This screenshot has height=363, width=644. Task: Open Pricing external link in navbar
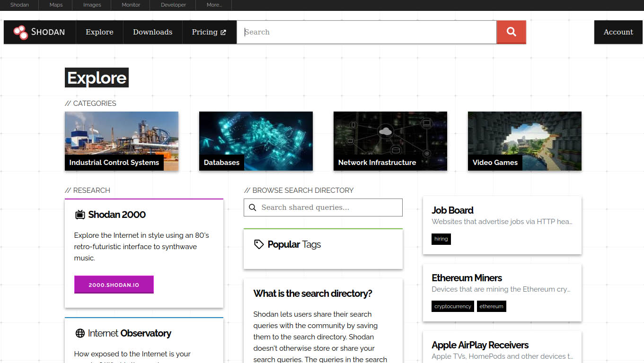coord(209,32)
